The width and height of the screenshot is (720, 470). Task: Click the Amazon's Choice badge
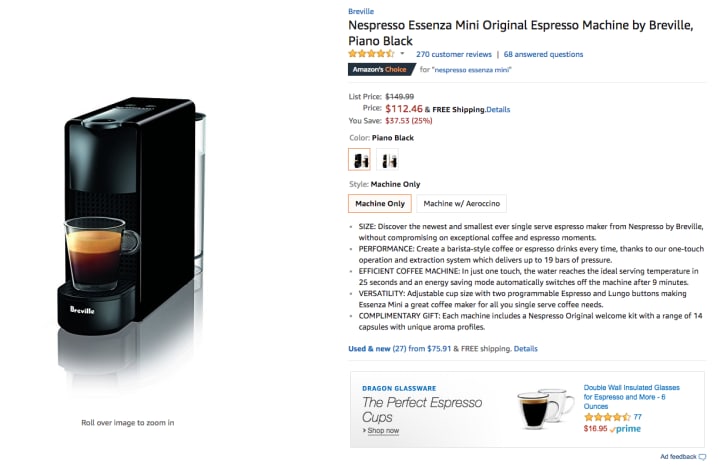pyautogui.click(x=381, y=69)
